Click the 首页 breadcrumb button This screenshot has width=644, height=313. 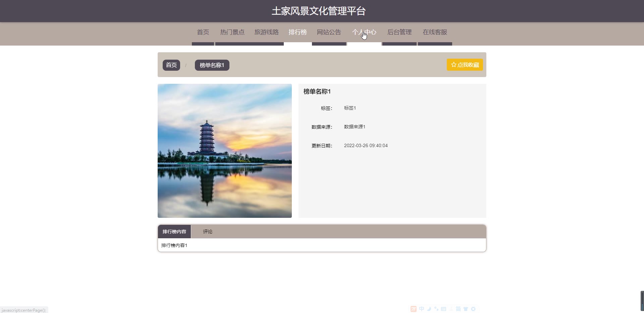pos(171,65)
